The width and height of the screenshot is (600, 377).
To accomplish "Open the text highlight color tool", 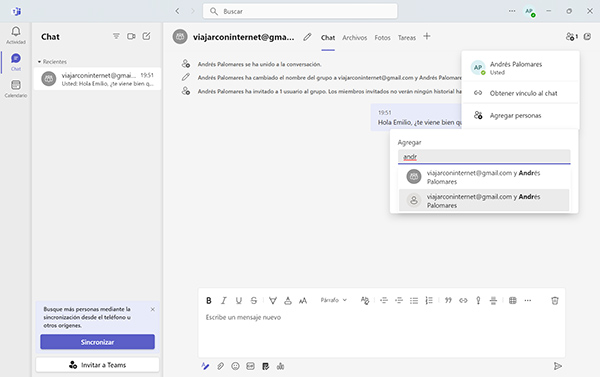I will (x=273, y=300).
